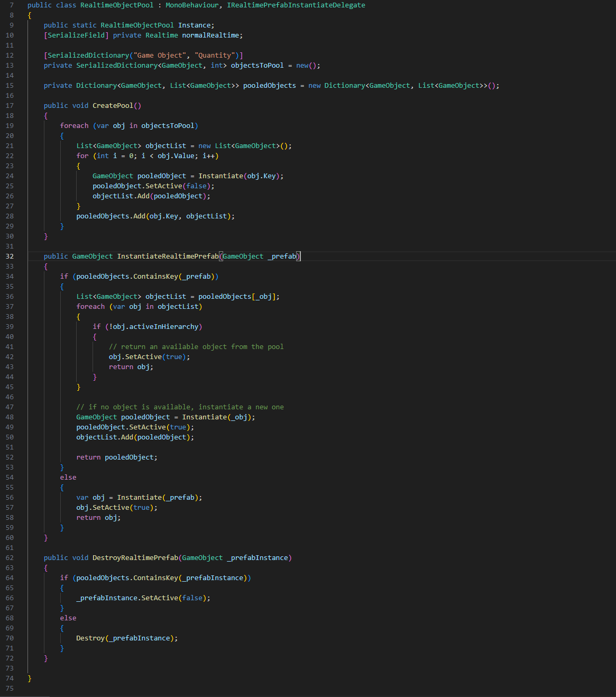This screenshot has height=697, width=616.
Task: Click ContainsKey(_prefab) on line 34
Action: pyautogui.click(x=174, y=277)
